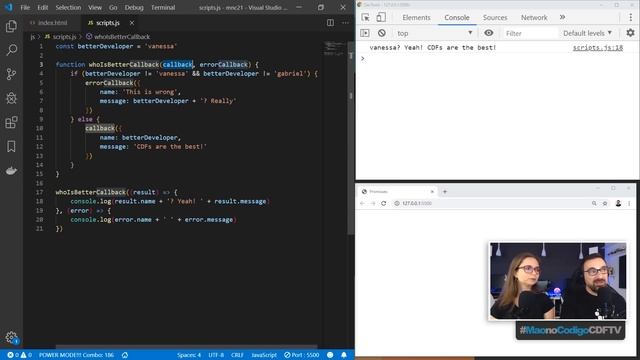Open the Manage gear in VS Code
This screenshot has width=640, height=360.
tap(11, 337)
